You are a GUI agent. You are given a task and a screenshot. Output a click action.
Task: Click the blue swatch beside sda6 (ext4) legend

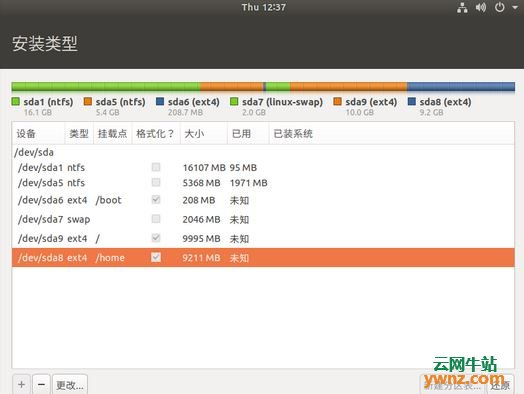pyautogui.click(x=160, y=101)
